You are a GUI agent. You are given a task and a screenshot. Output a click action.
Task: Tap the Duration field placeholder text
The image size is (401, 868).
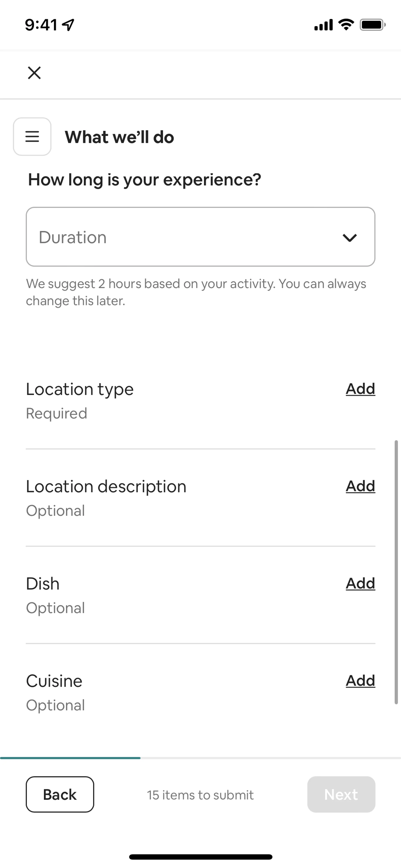point(73,237)
